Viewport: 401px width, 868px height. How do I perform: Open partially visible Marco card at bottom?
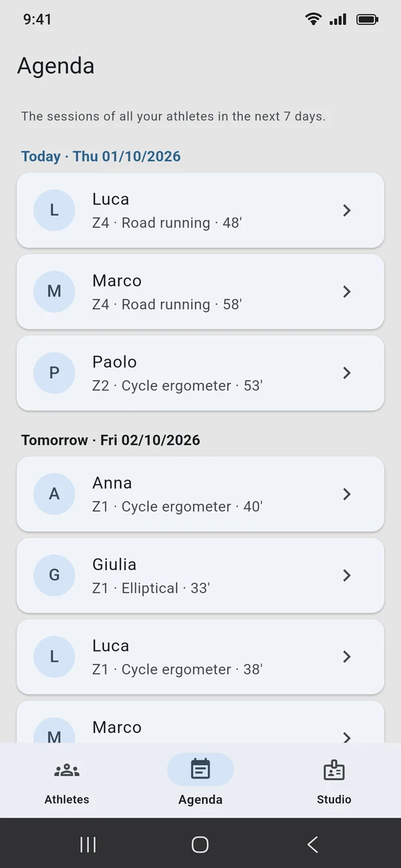click(x=200, y=722)
